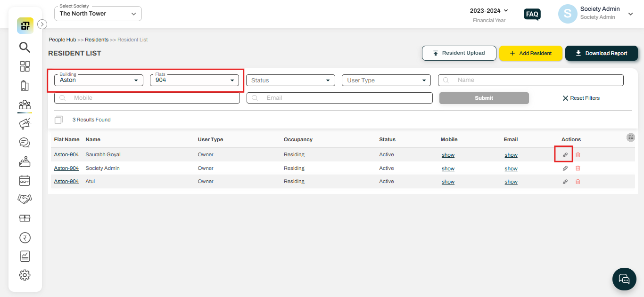Click the handshake sidebar icon
The width and height of the screenshot is (644, 297).
pos(25,199)
